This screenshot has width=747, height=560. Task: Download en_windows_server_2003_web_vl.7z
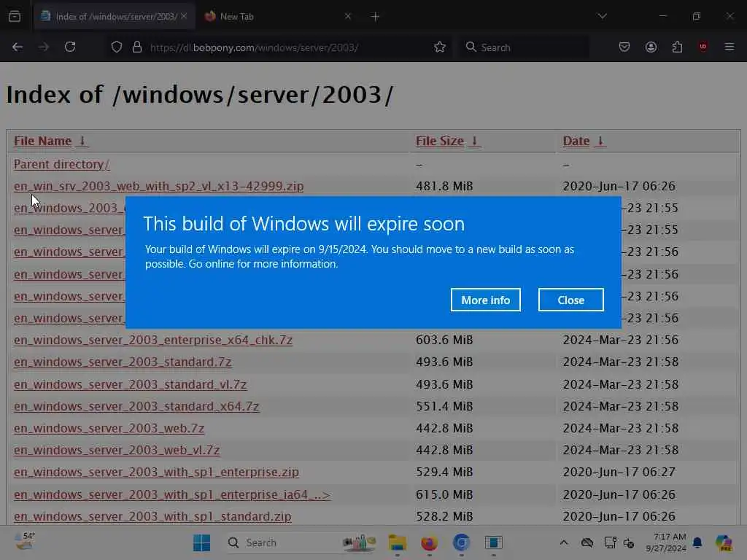tap(117, 450)
